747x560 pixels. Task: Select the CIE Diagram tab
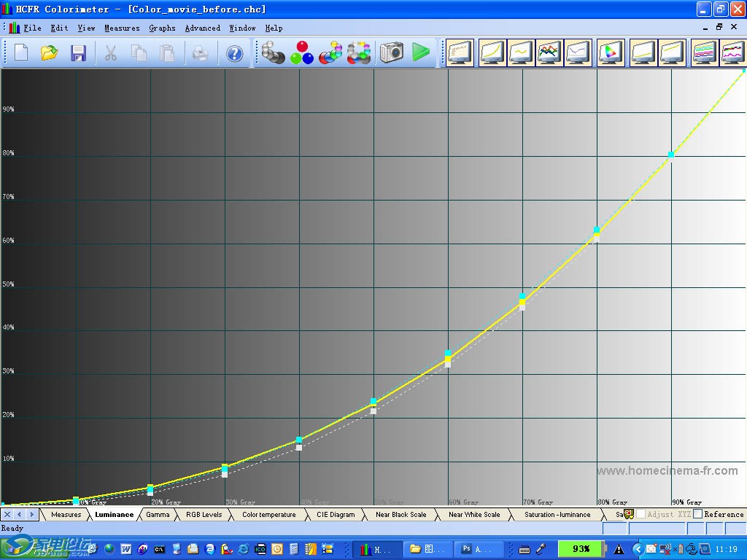click(336, 514)
